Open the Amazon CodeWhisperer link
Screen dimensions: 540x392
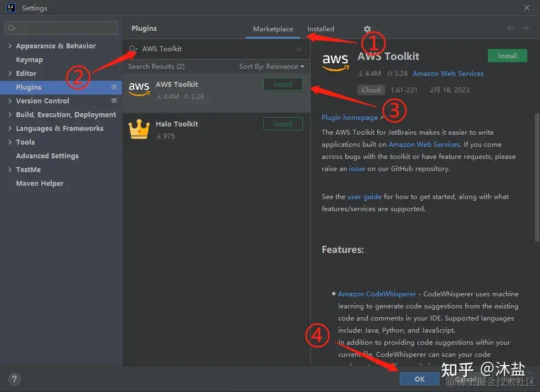pyautogui.click(x=377, y=294)
